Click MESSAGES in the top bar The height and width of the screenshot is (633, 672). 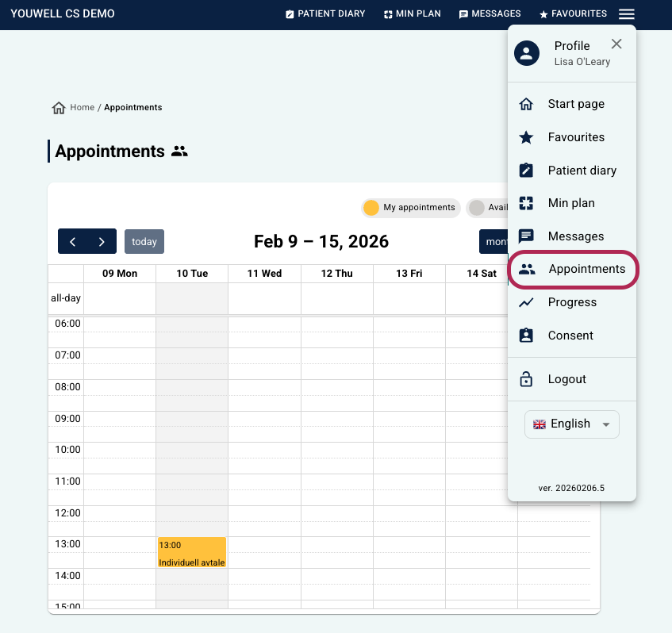point(490,13)
